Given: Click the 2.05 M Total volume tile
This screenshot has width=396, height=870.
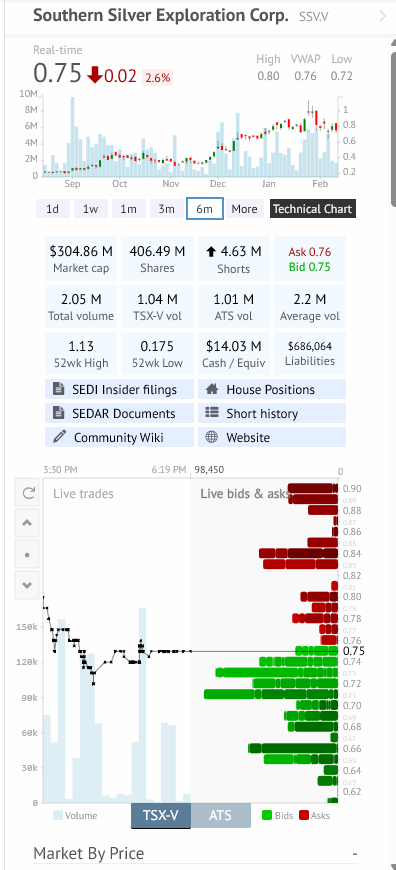Looking at the screenshot, I should click(x=81, y=307).
